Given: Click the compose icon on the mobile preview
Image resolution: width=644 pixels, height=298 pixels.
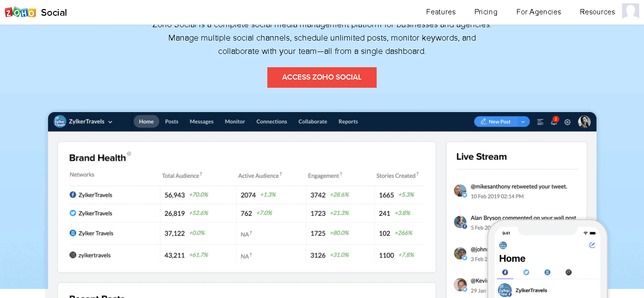Looking at the screenshot, I should tap(592, 245).
